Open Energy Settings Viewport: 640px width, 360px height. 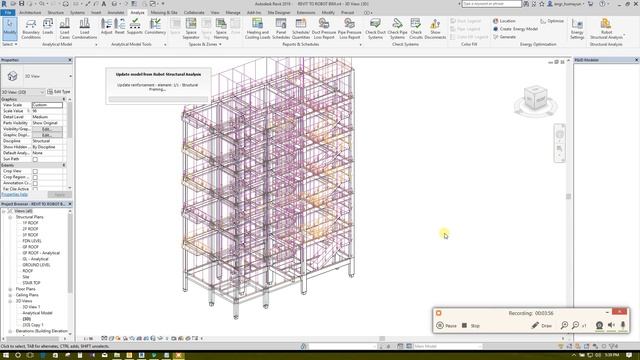click(577, 29)
